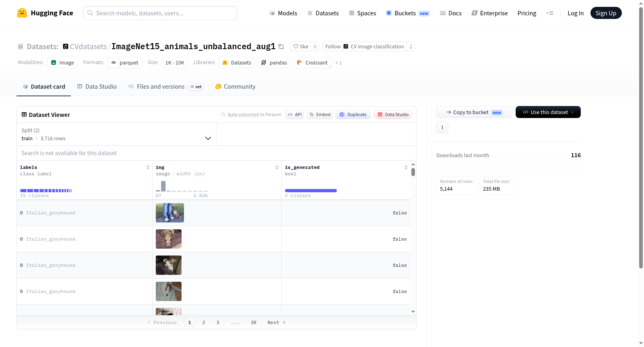Open the three-dot more options menu
The image size is (644, 347).
[x=442, y=127]
